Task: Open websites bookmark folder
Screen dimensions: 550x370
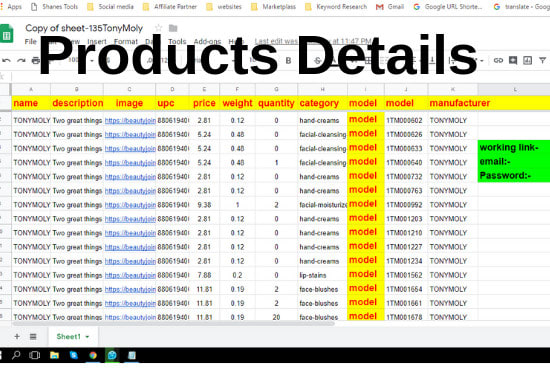Action: click(224, 7)
